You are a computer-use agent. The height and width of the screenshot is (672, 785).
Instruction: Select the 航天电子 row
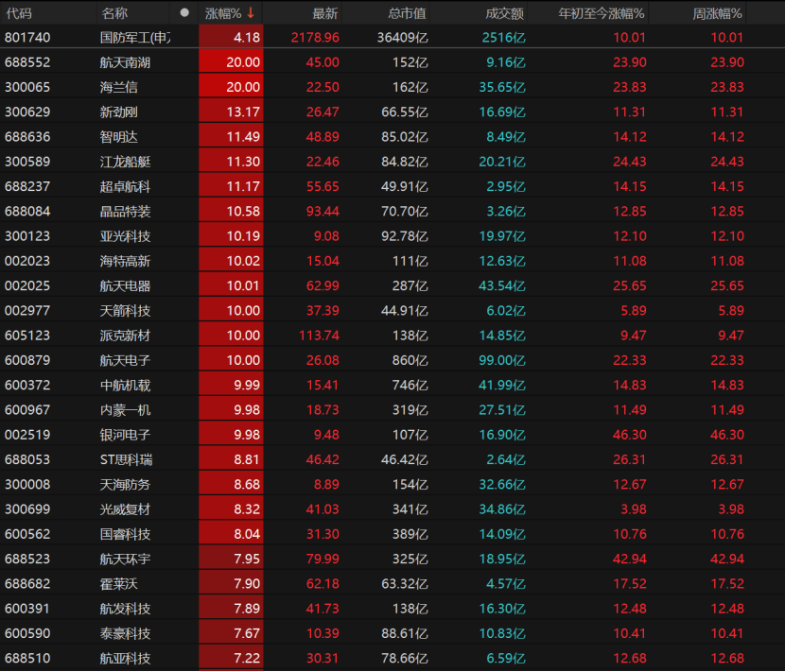(x=392, y=360)
